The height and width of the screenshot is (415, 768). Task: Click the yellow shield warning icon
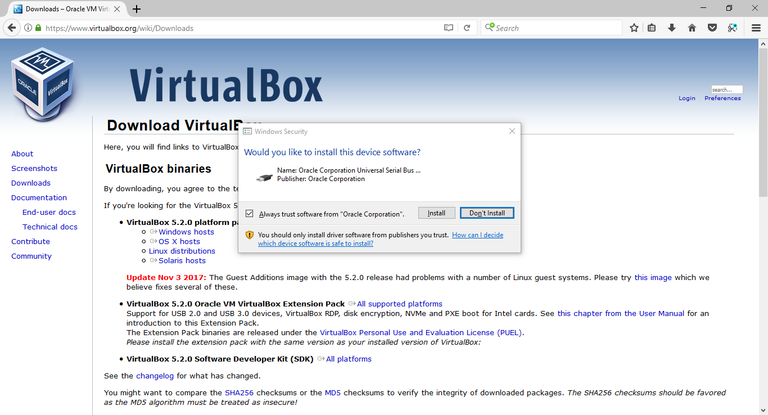click(249, 235)
